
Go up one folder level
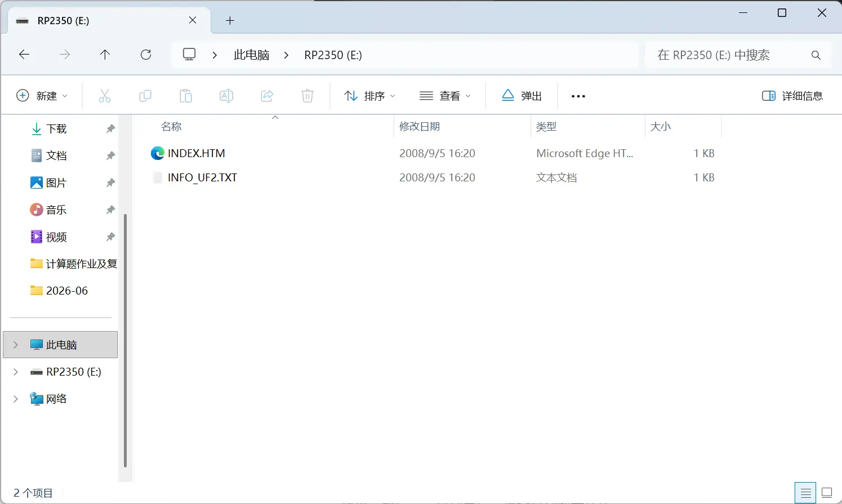tap(105, 55)
